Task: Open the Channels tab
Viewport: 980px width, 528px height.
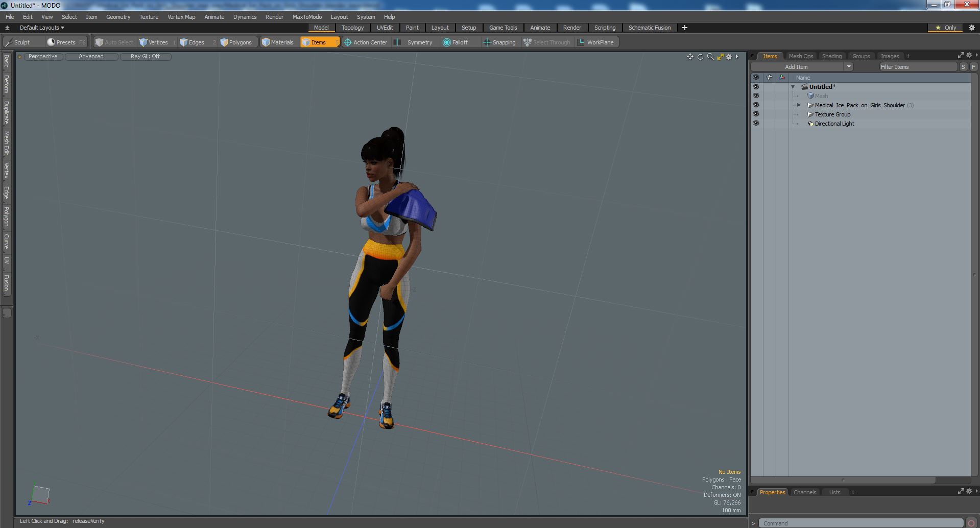Action: click(805, 492)
